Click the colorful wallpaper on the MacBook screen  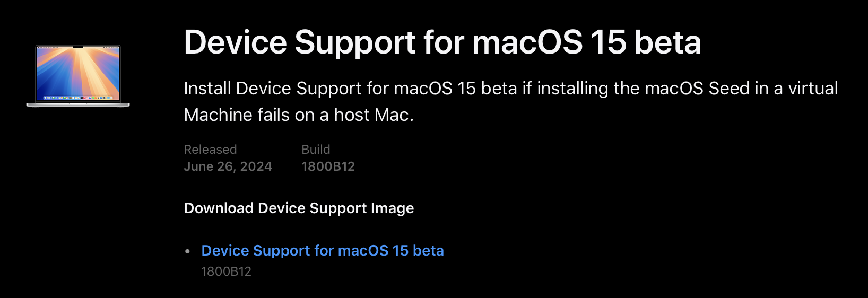pyautogui.click(x=78, y=72)
